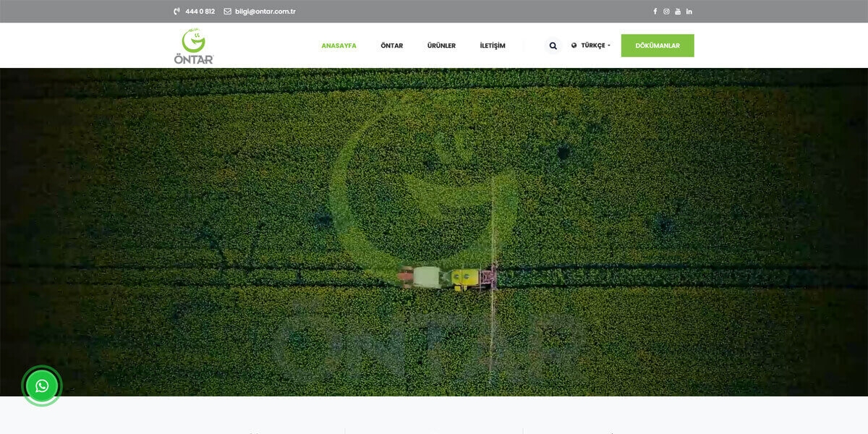868x434 pixels.
Task: Open the LinkedIn profile icon
Action: pos(689,12)
